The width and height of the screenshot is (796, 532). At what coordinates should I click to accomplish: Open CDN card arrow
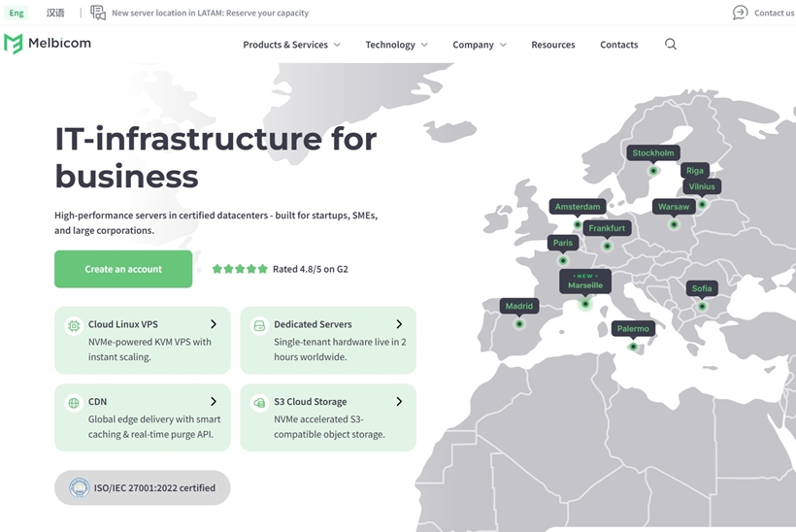pos(214,402)
